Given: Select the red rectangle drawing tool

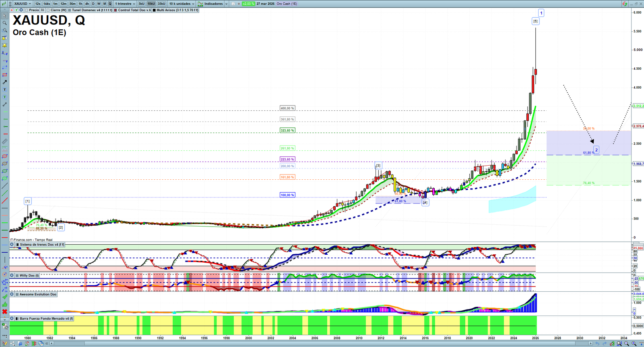Looking at the screenshot, I should coord(4,75).
